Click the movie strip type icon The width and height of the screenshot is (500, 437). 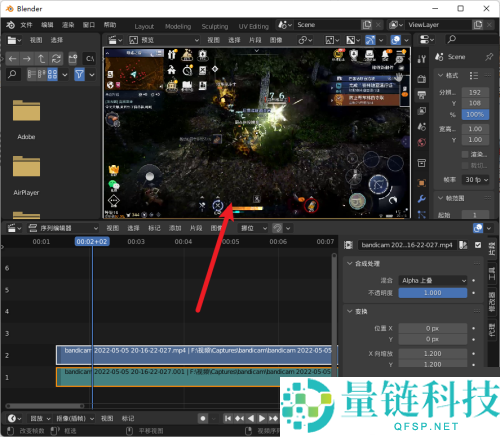pyautogui.click(x=348, y=245)
